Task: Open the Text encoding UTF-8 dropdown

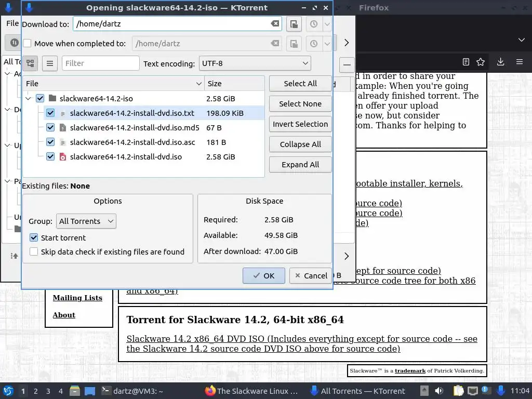Action: tap(255, 63)
